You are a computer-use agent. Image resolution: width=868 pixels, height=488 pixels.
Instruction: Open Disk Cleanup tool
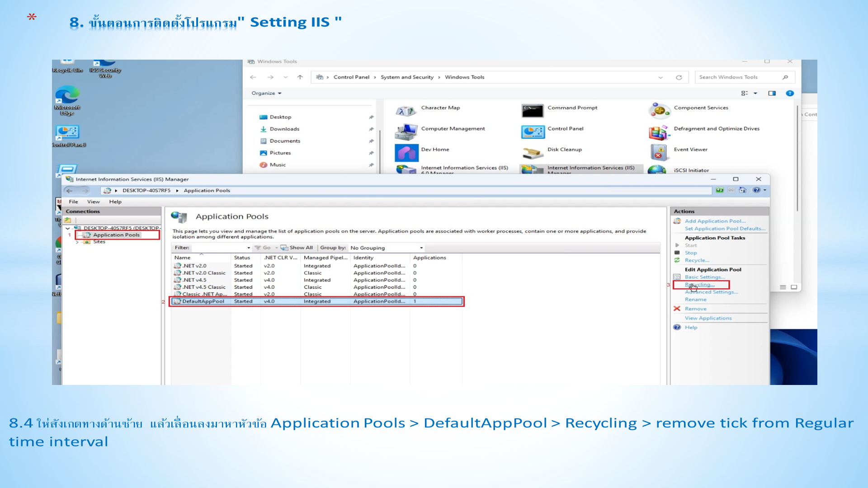click(x=552, y=151)
